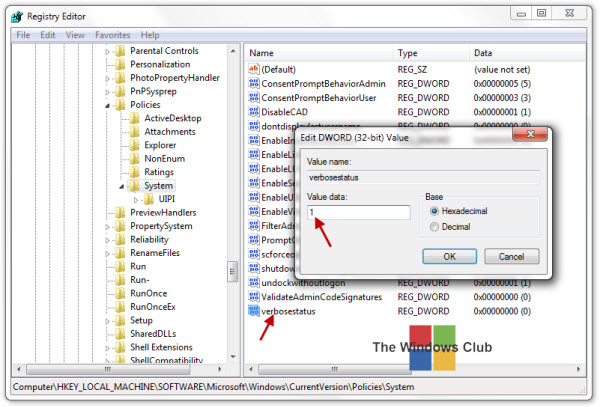Click into the Value data field
This screenshot has height=407, width=600.
[359, 212]
